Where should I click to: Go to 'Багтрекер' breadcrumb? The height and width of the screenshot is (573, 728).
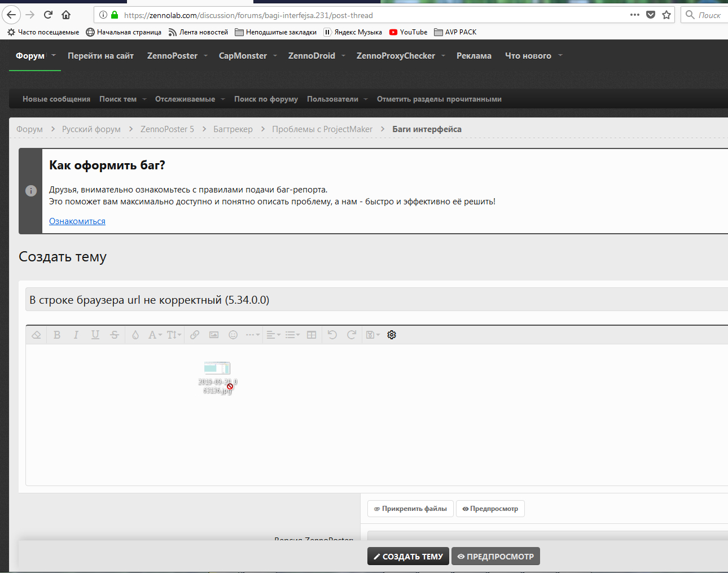[x=233, y=129]
